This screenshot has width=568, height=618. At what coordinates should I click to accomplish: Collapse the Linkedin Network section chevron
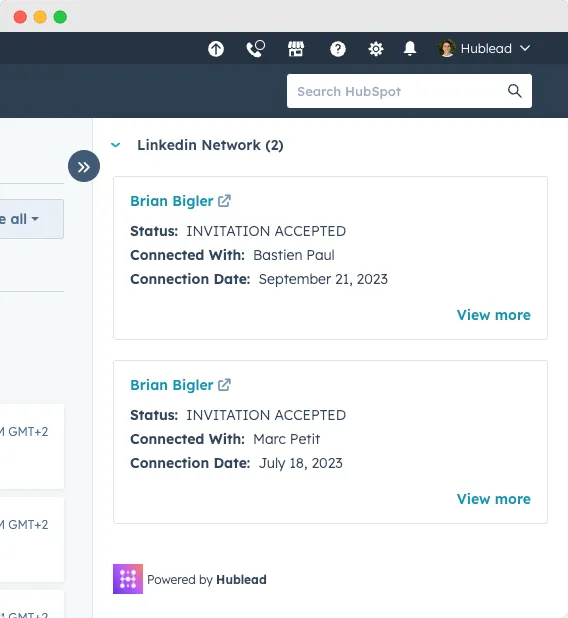[115, 145]
